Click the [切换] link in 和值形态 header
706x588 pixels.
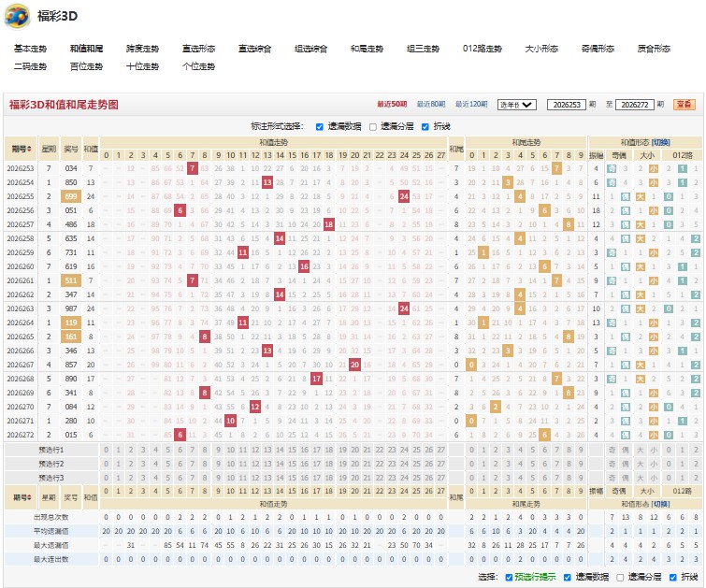click(x=661, y=142)
